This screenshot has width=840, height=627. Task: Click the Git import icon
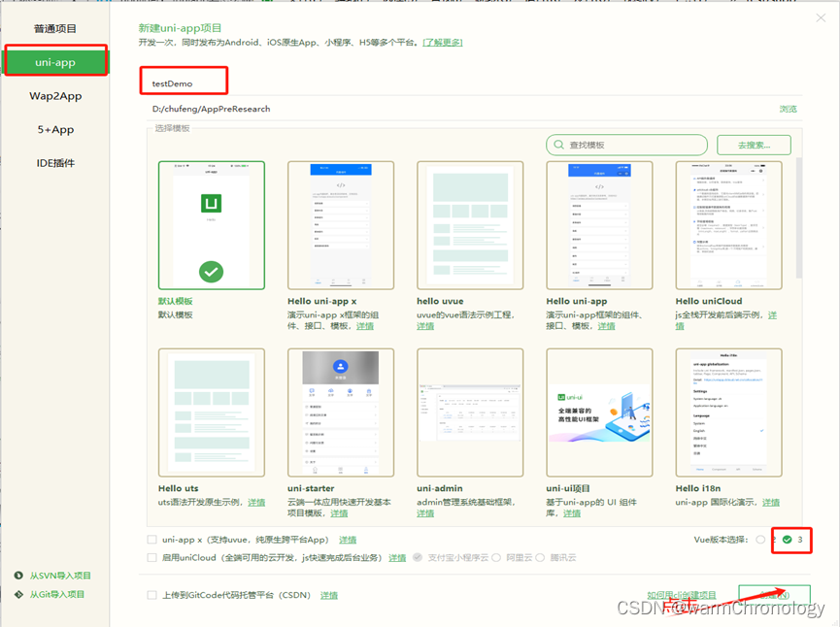pyautogui.click(x=18, y=594)
